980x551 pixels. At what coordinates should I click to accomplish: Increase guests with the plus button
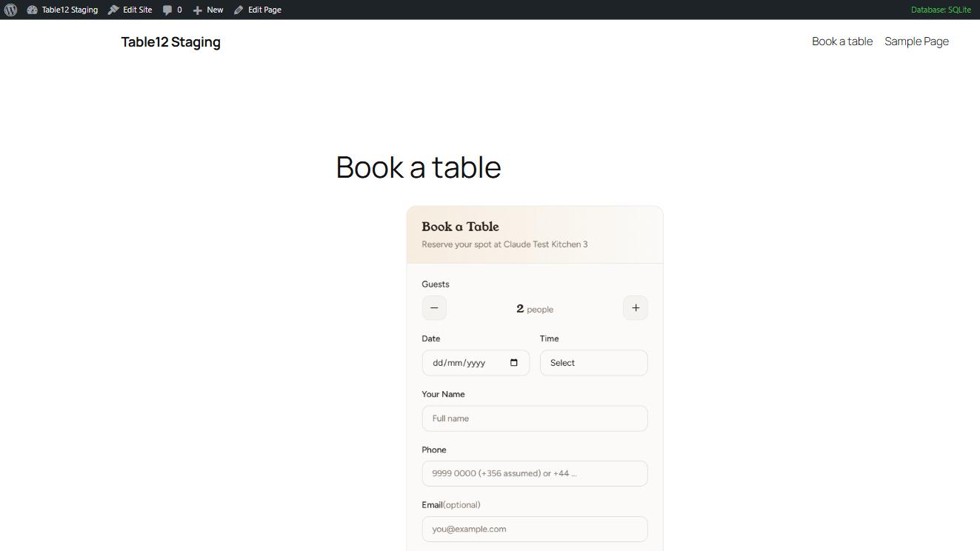(636, 308)
